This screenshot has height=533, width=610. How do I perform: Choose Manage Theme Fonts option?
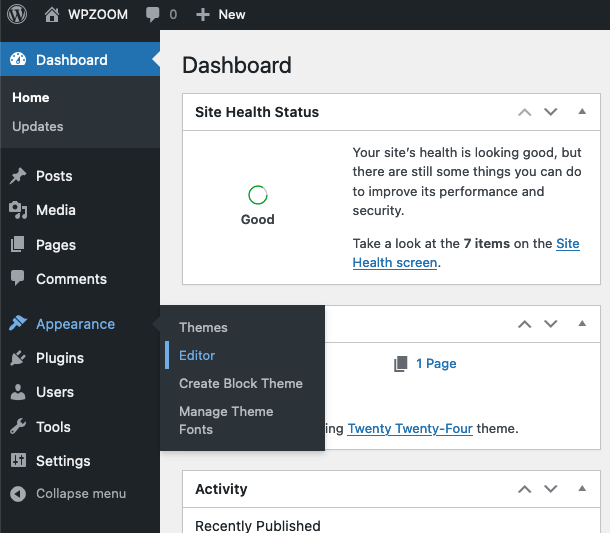click(226, 421)
